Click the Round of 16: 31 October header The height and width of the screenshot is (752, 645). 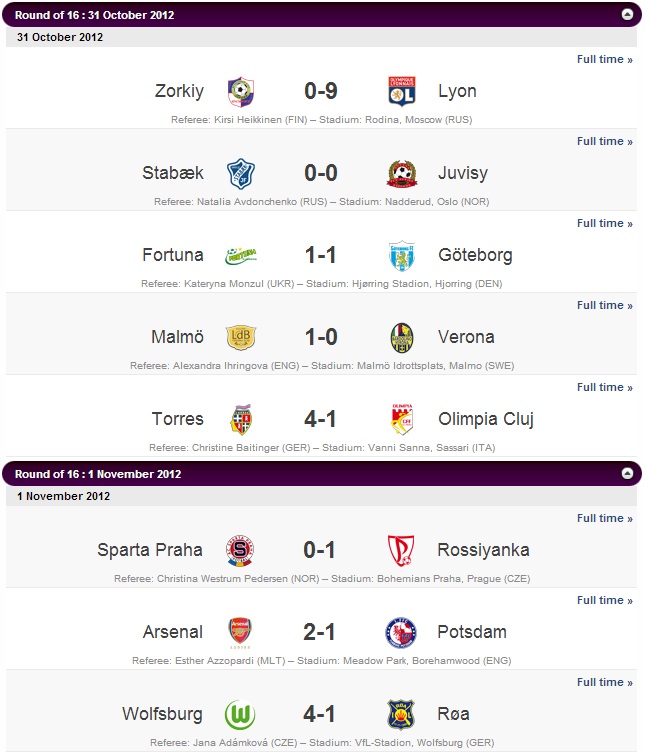coord(94,15)
